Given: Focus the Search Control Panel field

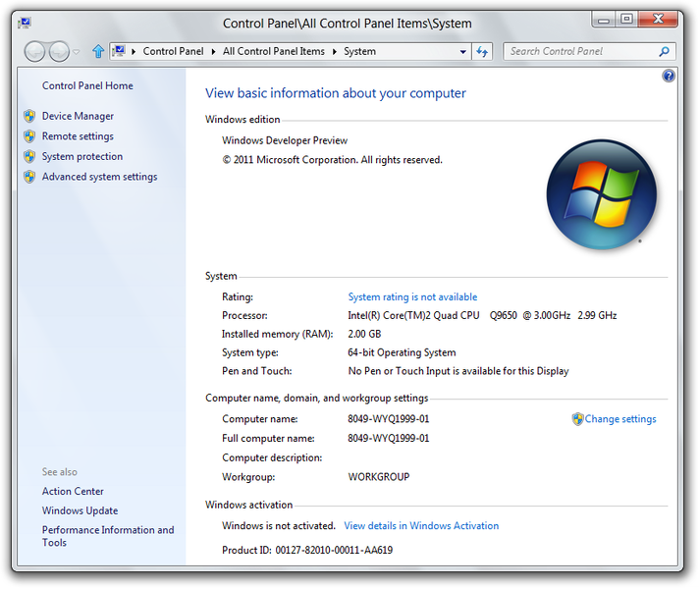Looking at the screenshot, I should [x=579, y=52].
